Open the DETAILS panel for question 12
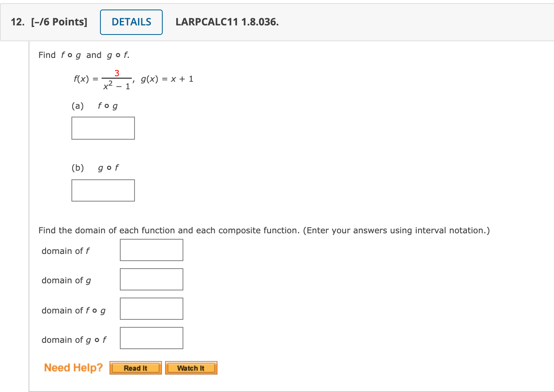Viewport: 554px width, 392px height. pyautogui.click(x=131, y=22)
